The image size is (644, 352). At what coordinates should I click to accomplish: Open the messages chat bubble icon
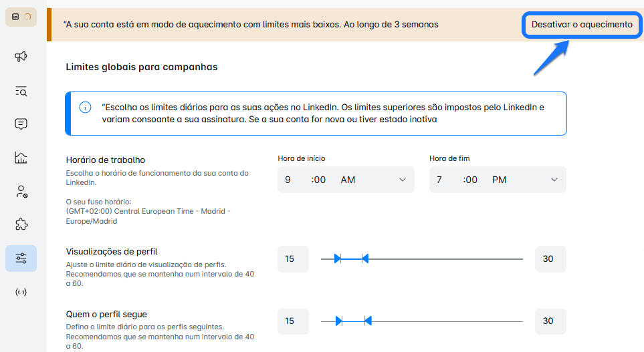click(x=21, y=124)
